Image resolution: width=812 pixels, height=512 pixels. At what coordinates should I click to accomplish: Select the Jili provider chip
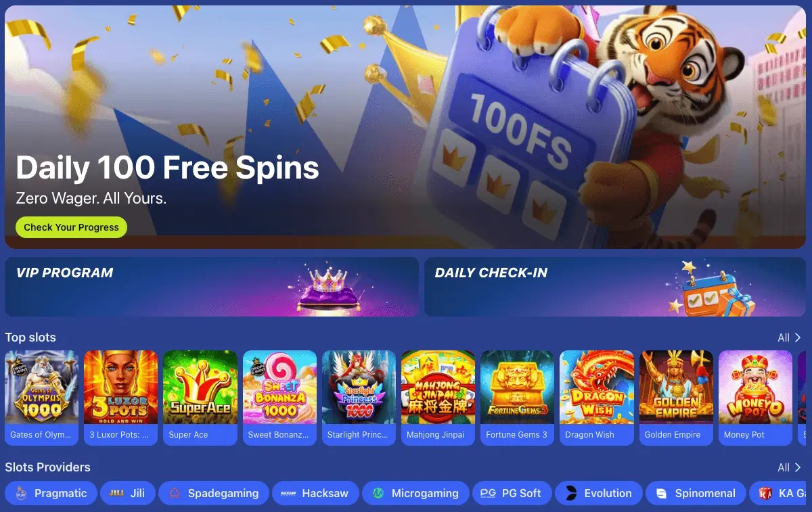coord(128,493)
